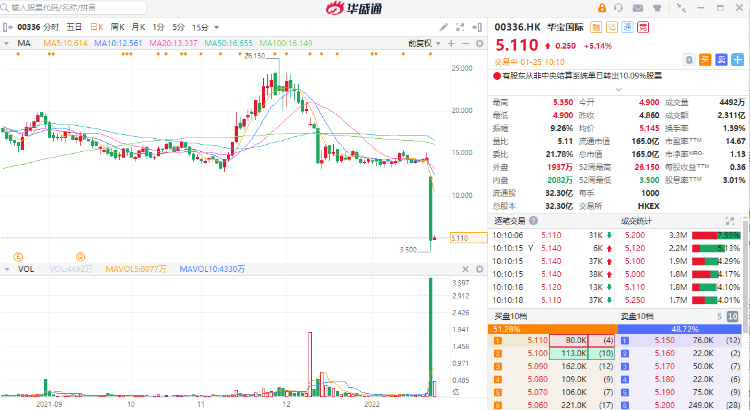Click the MA10:12.561 indicator label

pos(118,43)
